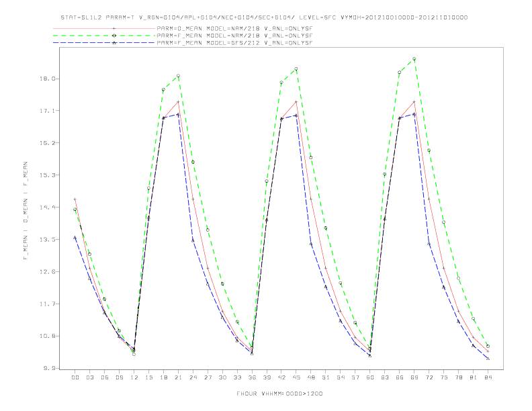
Task: Click the green dashed F_MEAN NAM/218 legend line
Action: [104, 36]
